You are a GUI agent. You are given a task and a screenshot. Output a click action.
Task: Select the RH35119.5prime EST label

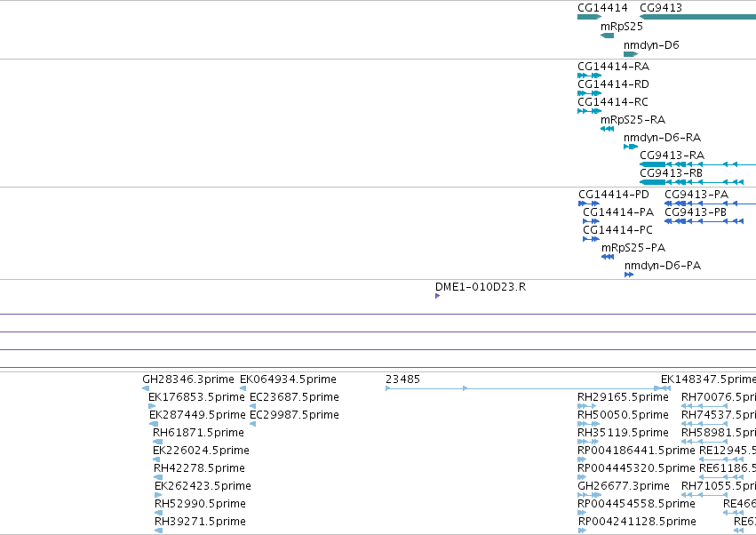point(624,433)
